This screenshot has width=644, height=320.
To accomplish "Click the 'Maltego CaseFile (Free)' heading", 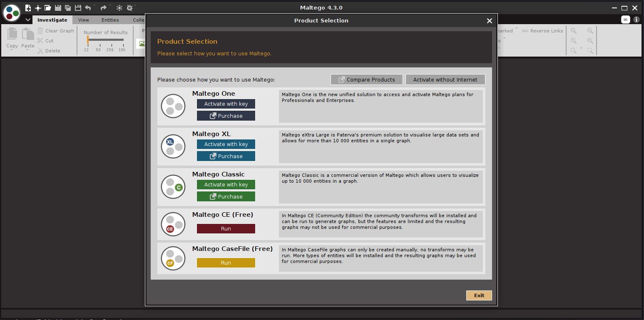I will 232,249.
